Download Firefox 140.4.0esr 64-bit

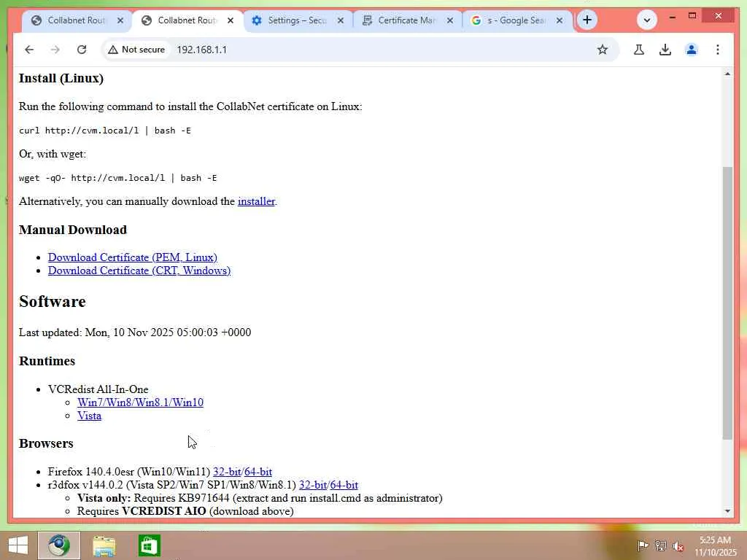[258, 472]
